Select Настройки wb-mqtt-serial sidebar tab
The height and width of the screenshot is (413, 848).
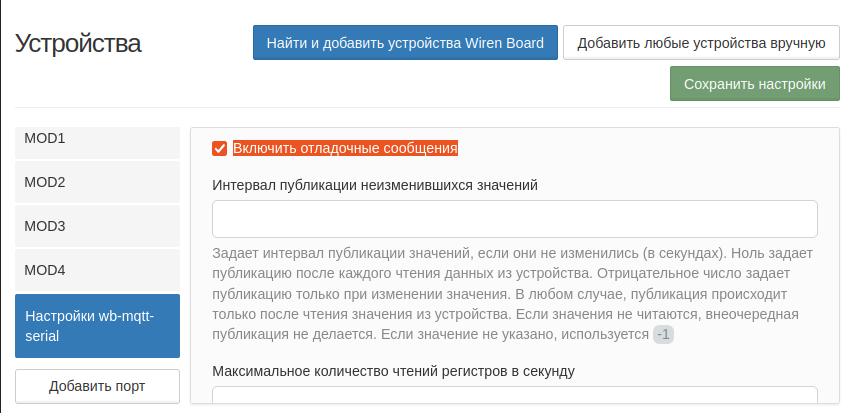click(97, 326)
